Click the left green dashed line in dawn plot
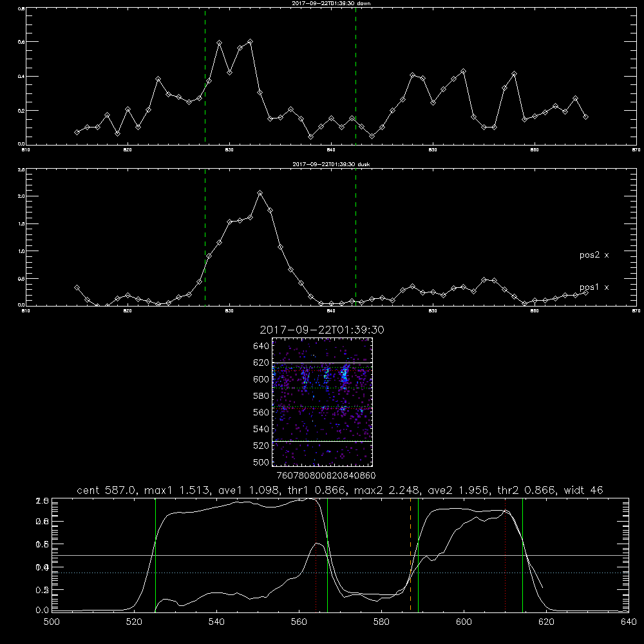644x644 pixels. click(x=205, y=77)
